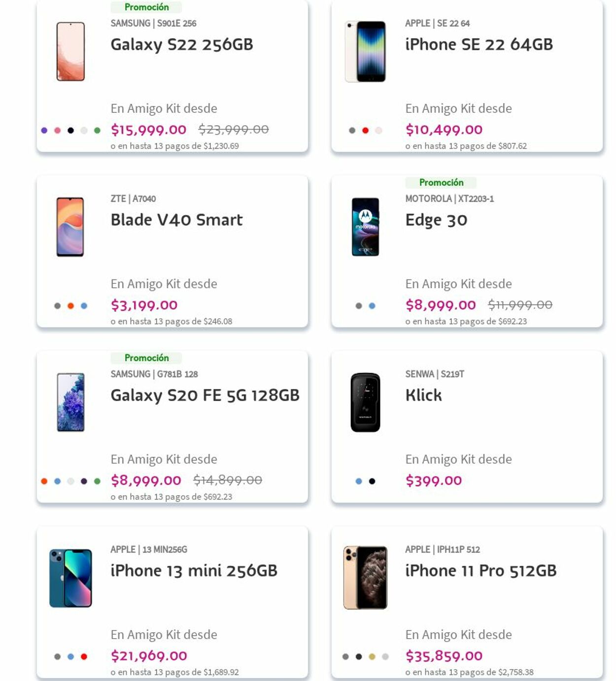Open the Blade V40 Smart title link

176,220
